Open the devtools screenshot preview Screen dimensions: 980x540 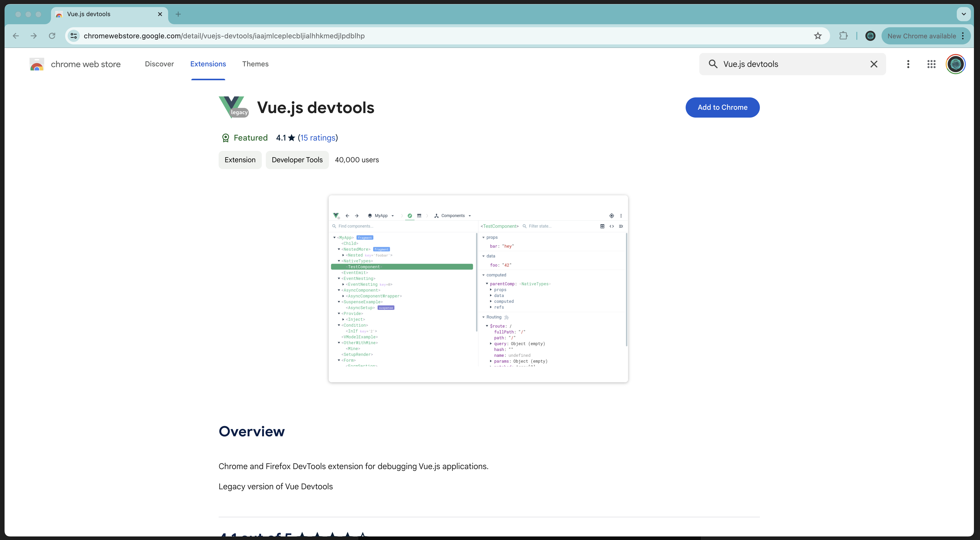click(x=478, y=289)
